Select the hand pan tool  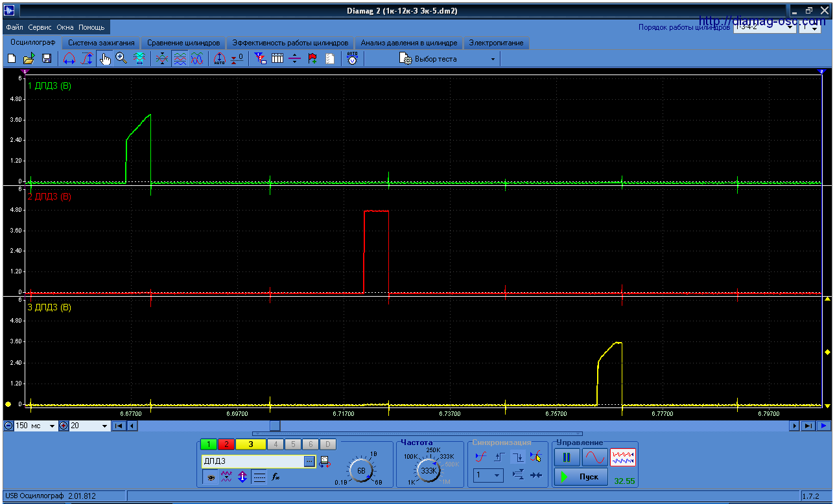(x=105, y=59)
